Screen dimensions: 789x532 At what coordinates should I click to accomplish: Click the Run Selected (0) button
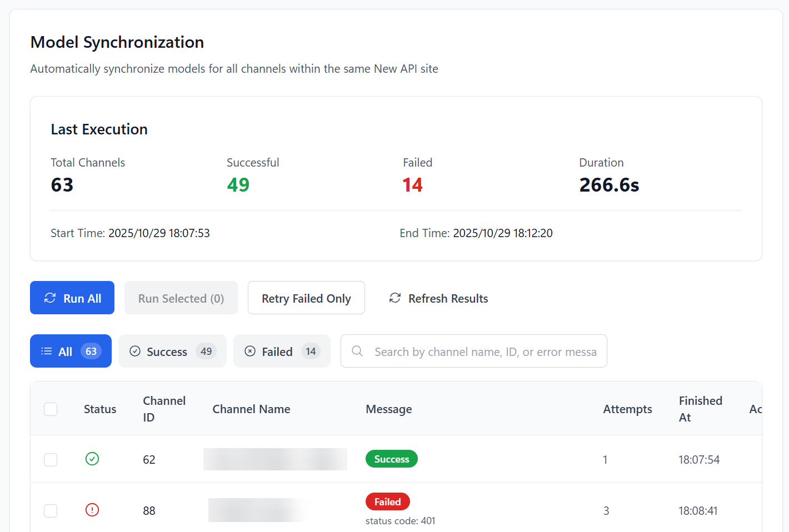pos(181,298)
